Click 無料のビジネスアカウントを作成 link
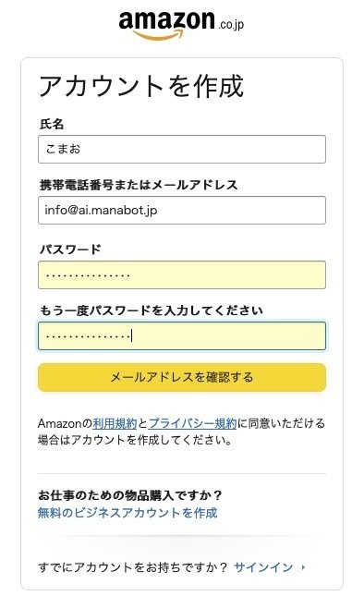Image resolution: width=364 pixels, height=608 pixels. pyautogui.click(x=127, y=513)
